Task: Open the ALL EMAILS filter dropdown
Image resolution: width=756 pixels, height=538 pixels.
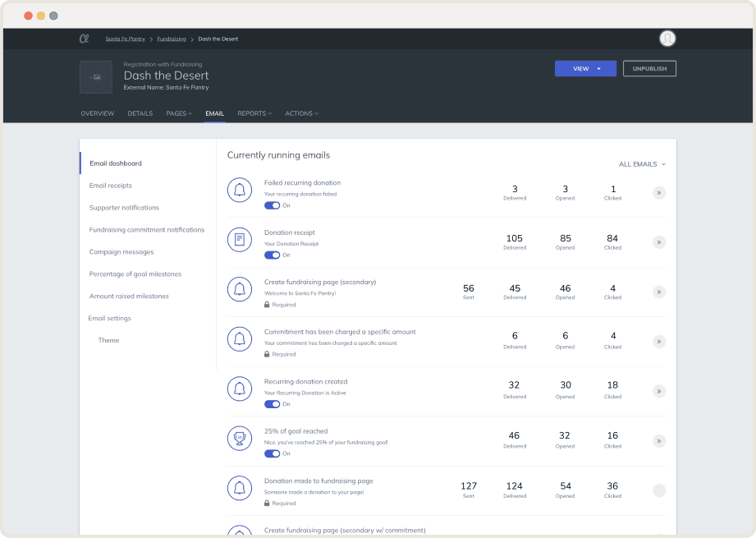Action: 642,164
